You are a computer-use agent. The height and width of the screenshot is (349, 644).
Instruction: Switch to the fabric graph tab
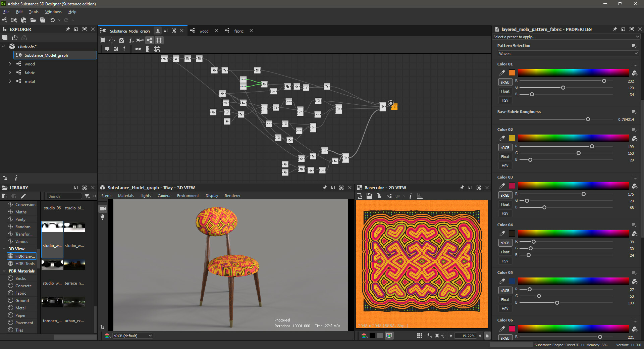click(x=238, y=31)
